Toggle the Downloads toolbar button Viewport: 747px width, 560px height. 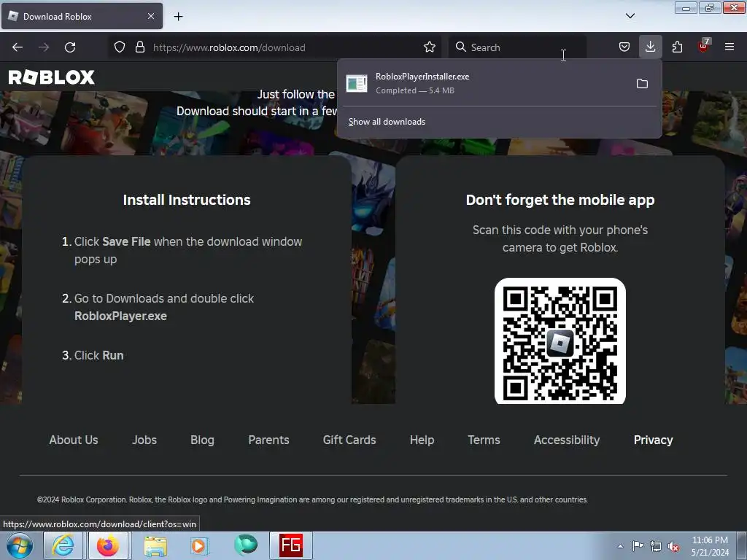(x=650, y=47)
